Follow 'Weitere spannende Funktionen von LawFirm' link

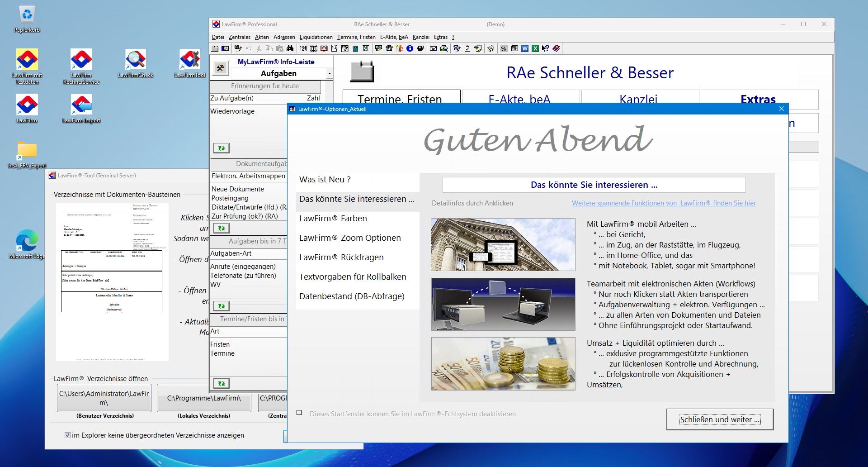pyautogui.click(x=664, y=203)
